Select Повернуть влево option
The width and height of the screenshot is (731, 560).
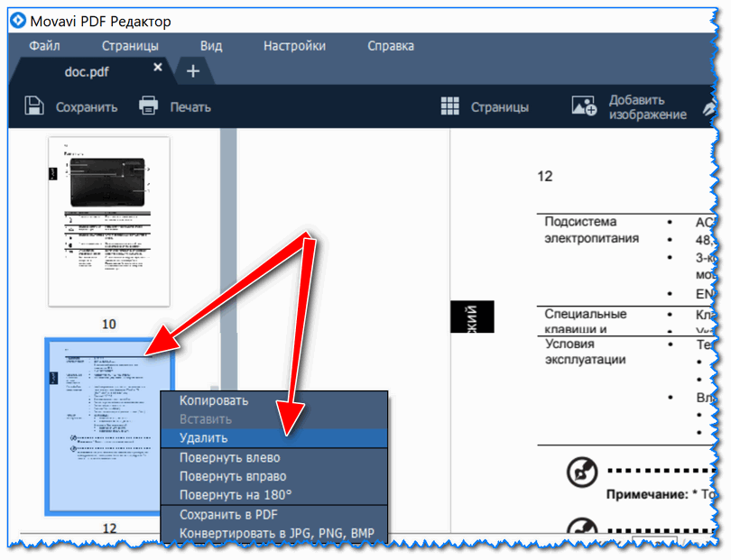point(229,457)
